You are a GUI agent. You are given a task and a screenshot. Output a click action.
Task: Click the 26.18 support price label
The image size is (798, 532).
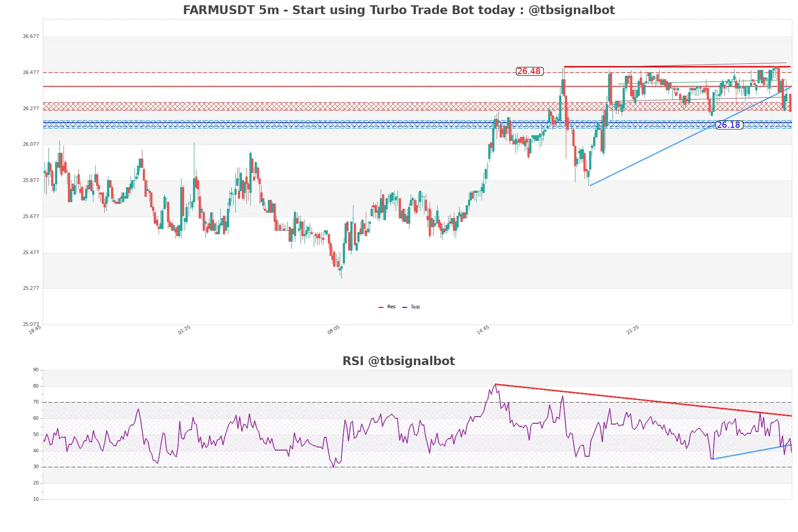(729, 125)
